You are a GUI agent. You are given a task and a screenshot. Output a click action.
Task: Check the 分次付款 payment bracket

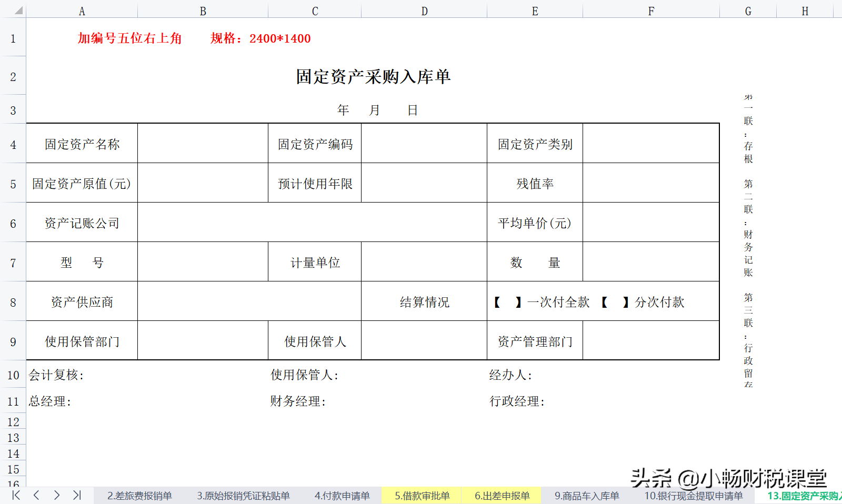614,302
